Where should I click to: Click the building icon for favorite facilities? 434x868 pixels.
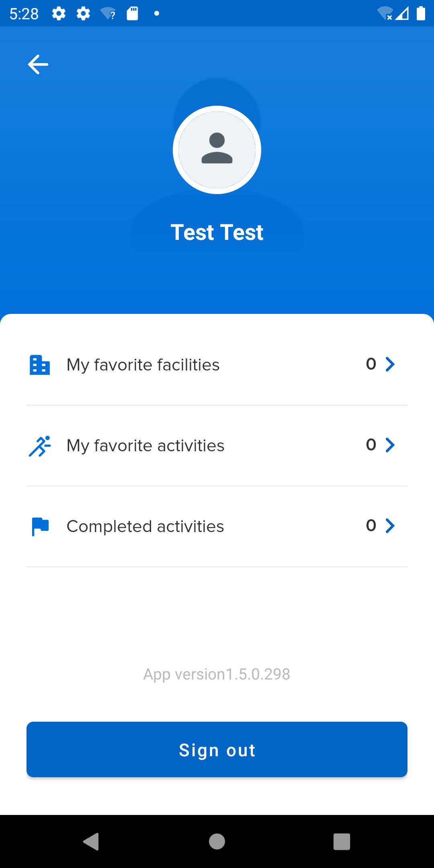tap(40, 365)
